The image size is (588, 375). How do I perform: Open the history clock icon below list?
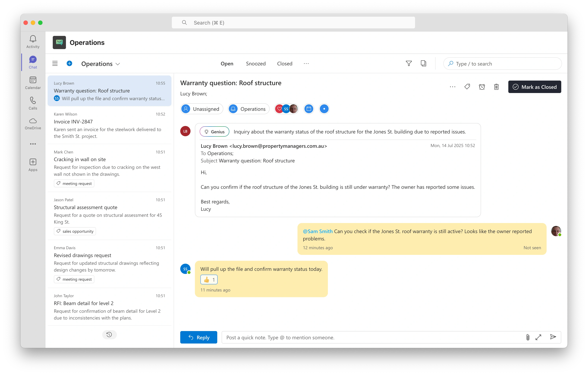click(109, 335)
